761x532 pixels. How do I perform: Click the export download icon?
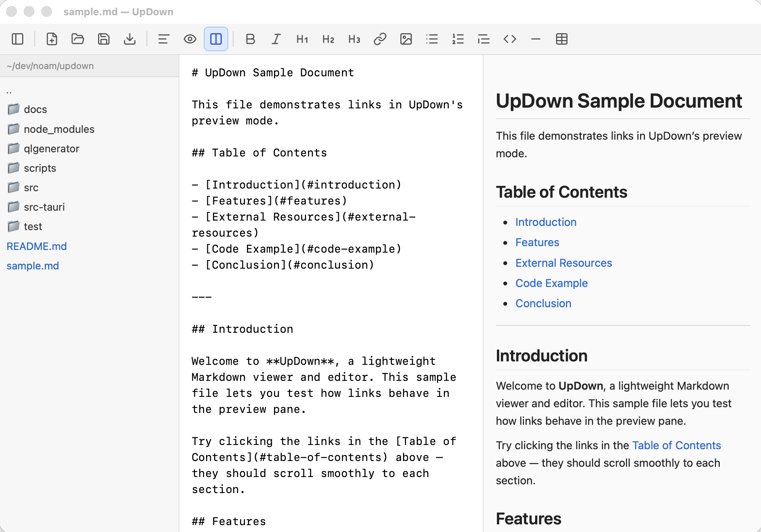(x=130, y=39)
